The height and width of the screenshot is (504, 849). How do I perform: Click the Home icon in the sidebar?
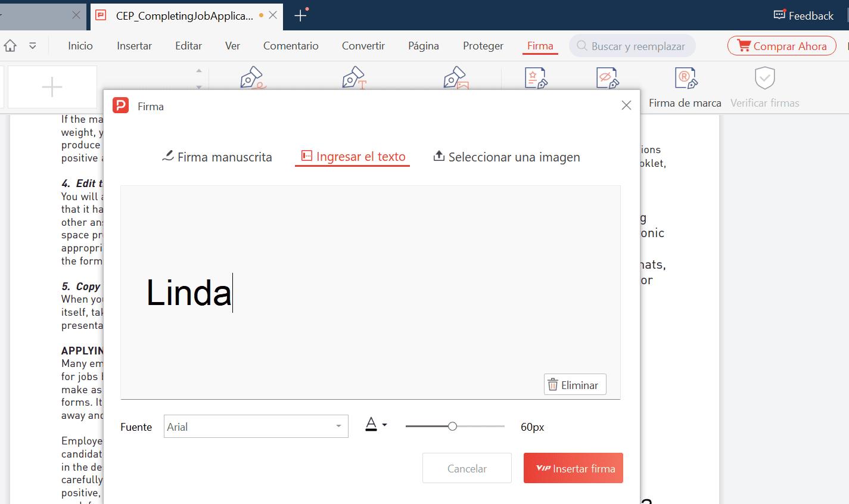[x=10, y=45]
